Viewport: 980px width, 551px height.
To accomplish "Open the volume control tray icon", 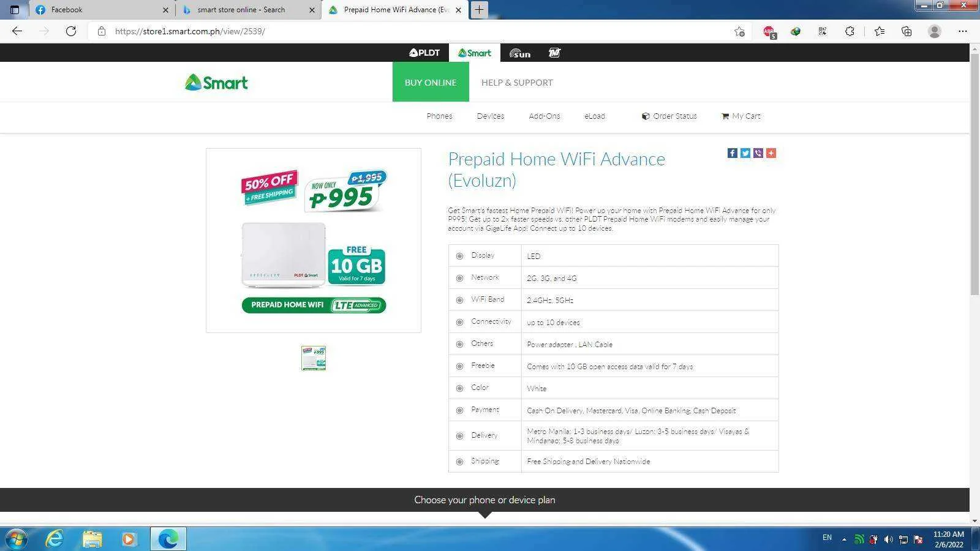I will (x=888, y=539).
